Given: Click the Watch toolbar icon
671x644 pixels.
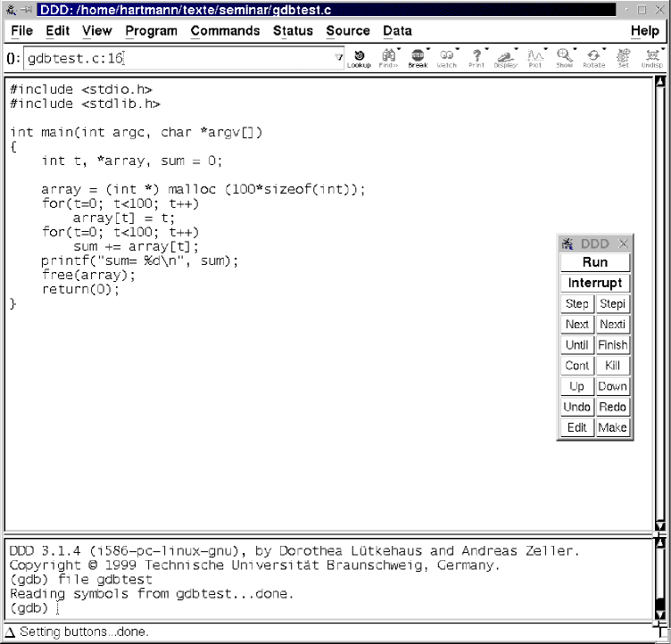Looking at the screenshot, I should (447, 58).
